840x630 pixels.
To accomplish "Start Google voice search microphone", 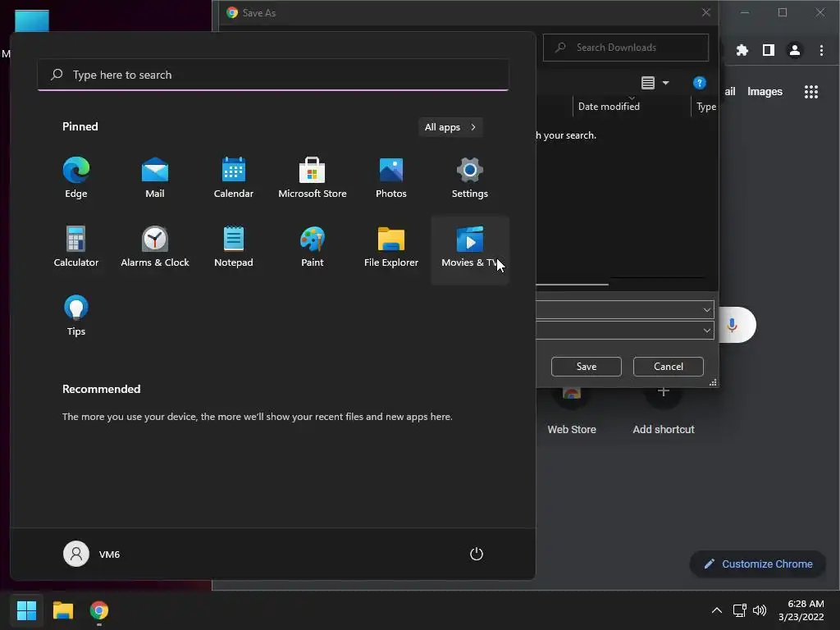I will click(x=732, y=325).
